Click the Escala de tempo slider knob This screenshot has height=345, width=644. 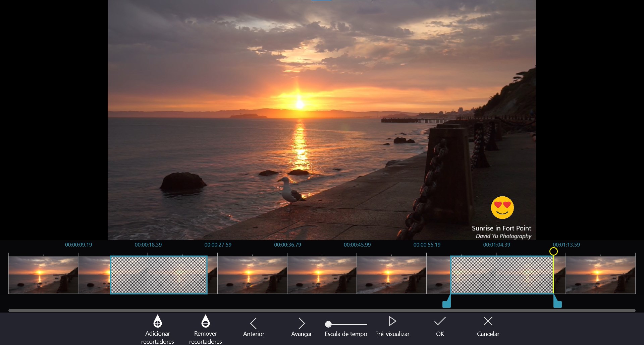pyautogui.click(x=328, y=324)
